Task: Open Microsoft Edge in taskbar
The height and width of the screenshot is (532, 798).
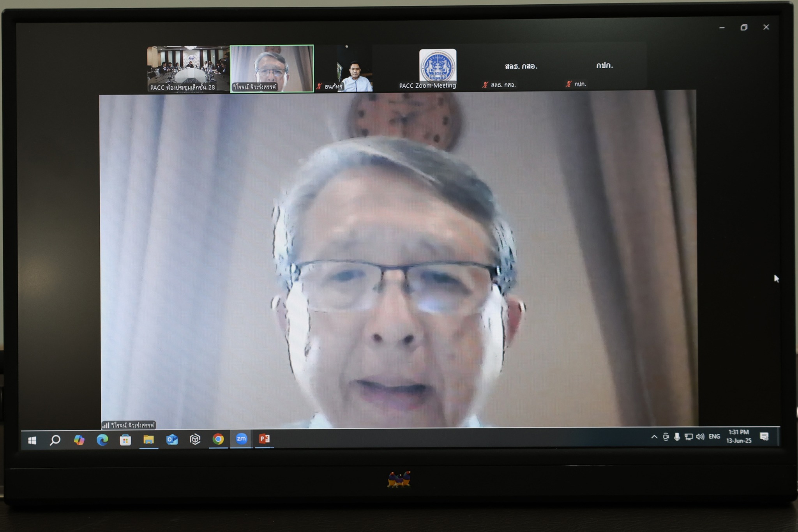Action: click(102, 440)
